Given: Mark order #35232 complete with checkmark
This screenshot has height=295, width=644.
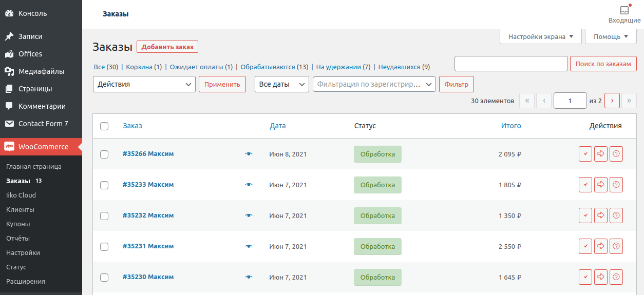Looking at the screenshot, I should (x=585, y=215).
